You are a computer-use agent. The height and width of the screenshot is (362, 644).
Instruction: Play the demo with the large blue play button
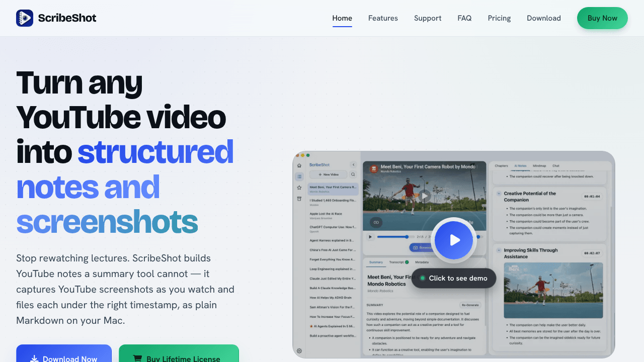pos(454,240)
